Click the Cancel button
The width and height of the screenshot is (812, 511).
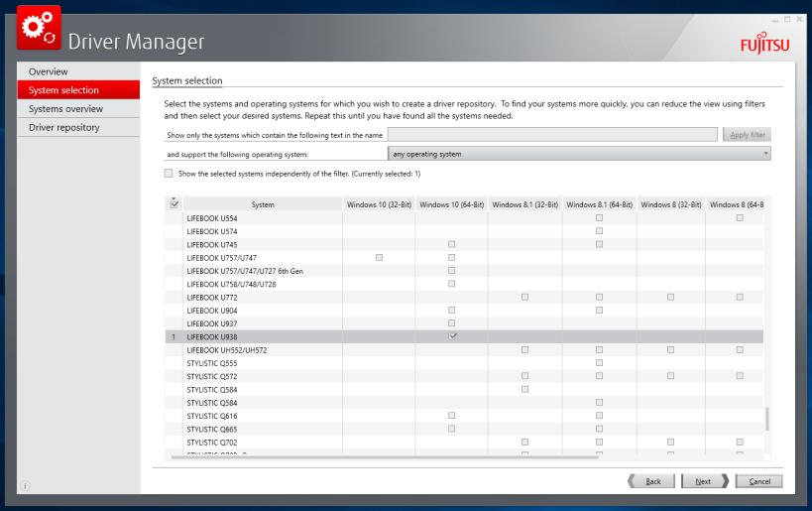click(758, 481)
